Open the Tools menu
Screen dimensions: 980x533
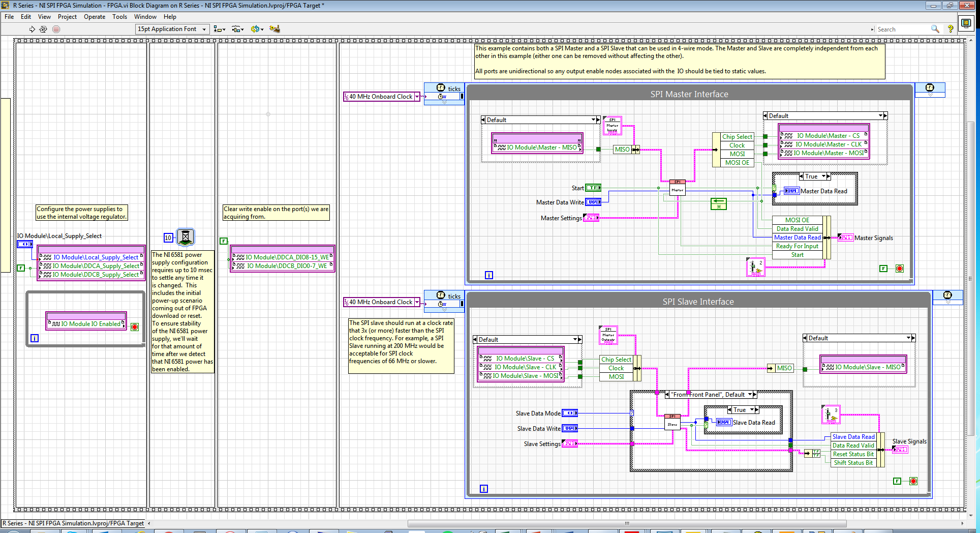pyautogui.click(x=120, y=17)
